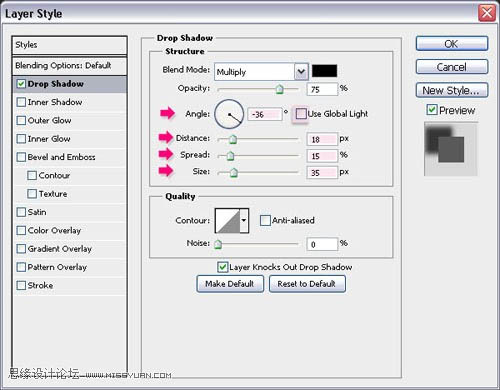Enable Use Global Light checkbox

[x=301, y=114]
